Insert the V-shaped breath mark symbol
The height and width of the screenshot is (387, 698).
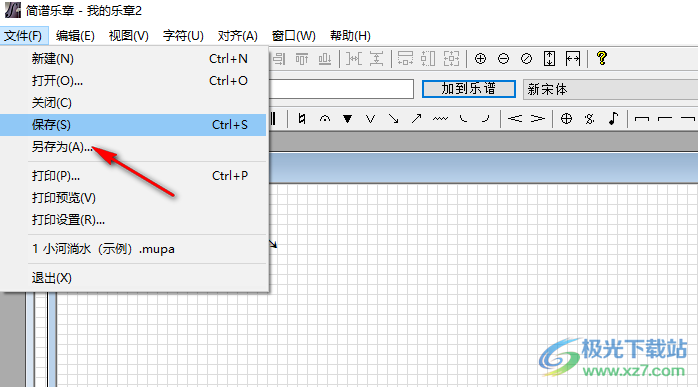tap(370, 118)
